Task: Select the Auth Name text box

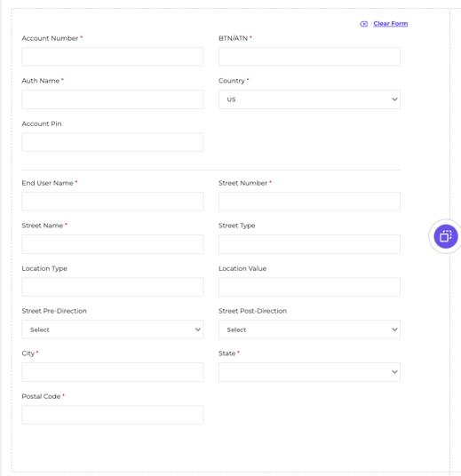Action: pos(113,99)
